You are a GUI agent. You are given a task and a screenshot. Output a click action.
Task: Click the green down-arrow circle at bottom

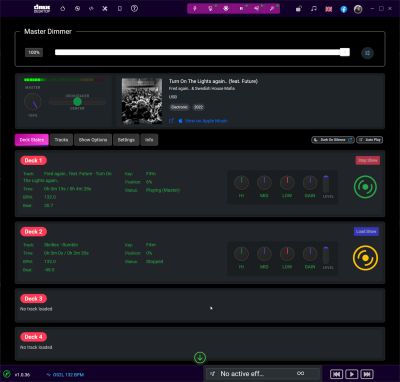200,358
